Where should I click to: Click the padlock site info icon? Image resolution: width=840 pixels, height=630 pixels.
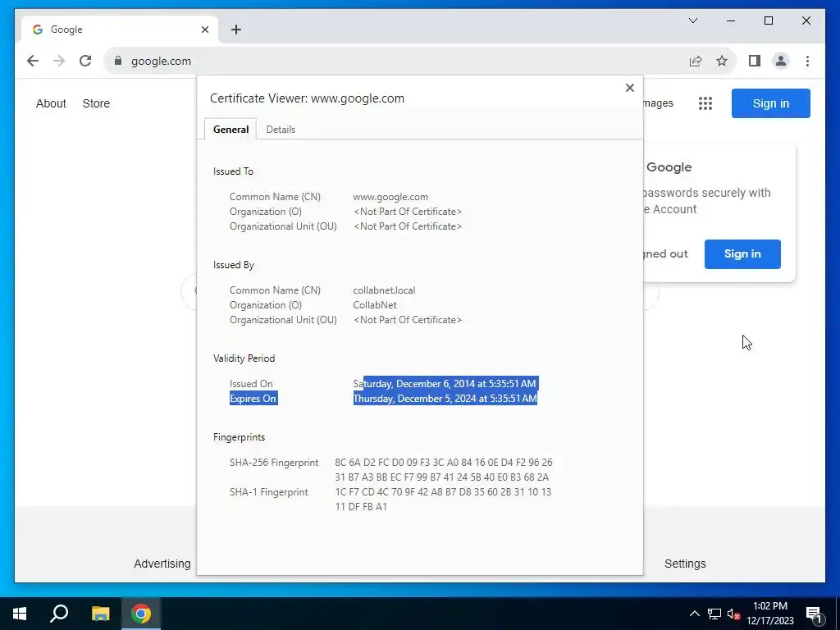click(x=118, y=61)
